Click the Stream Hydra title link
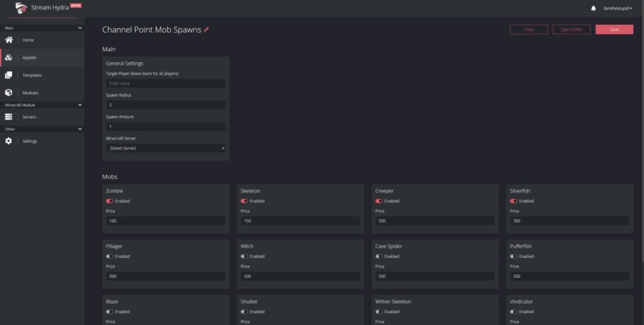This screenshot has height=325, width=644. (x=50, y=7)
